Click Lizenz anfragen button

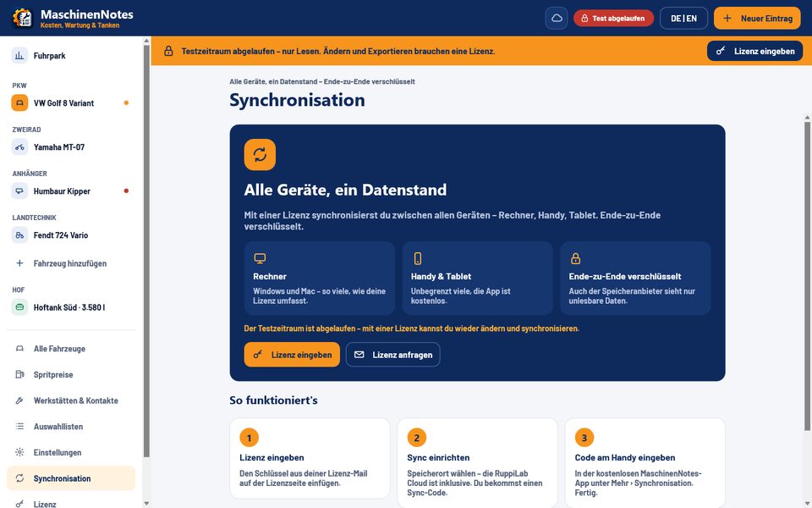(393, 355)
